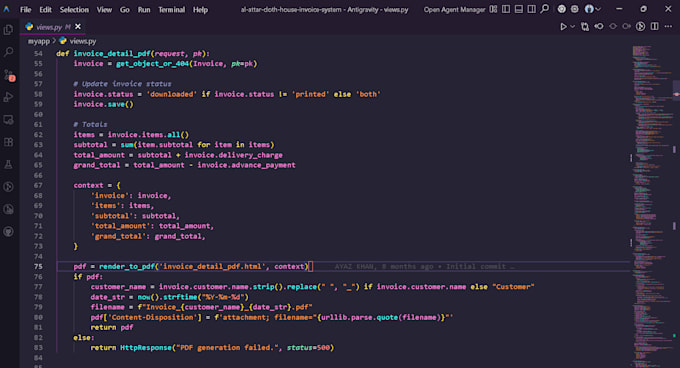Open the File menu
Viewport: 680px width, 368px height.
click(26, 10)
